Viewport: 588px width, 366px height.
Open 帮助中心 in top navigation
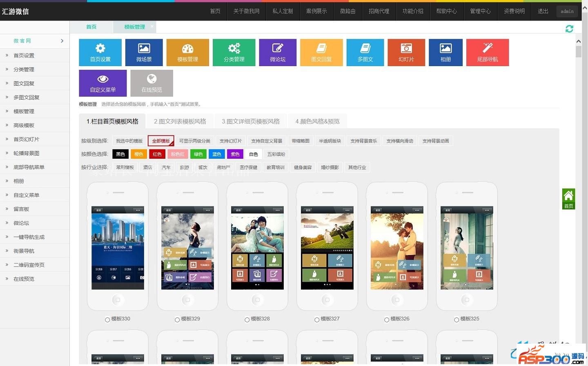tap(446, 11)
